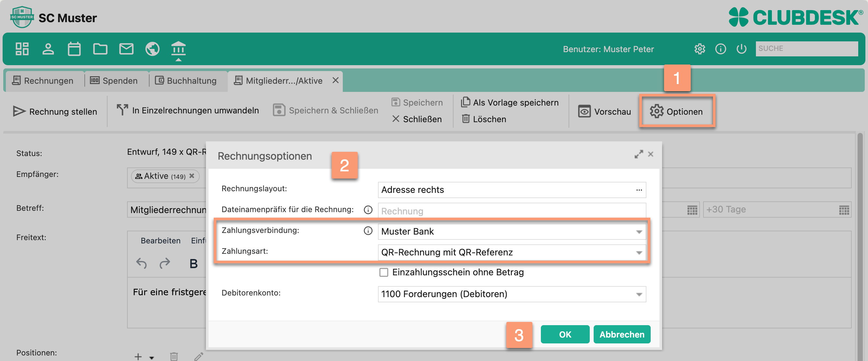Screen dimensions: 868x361
Task: Click Speichern & Schließen button
Action: (325, 110)
